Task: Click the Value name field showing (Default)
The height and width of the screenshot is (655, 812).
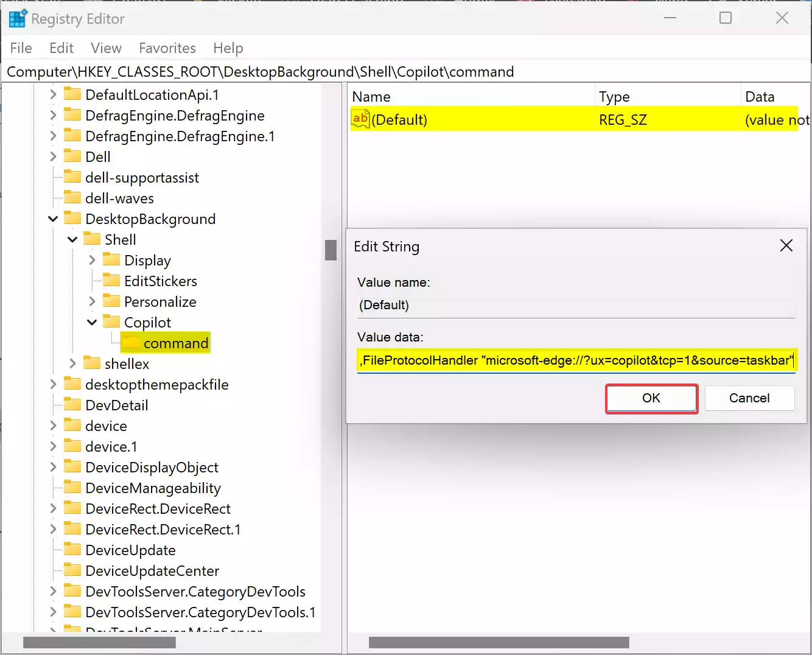Action: [576, 305]
